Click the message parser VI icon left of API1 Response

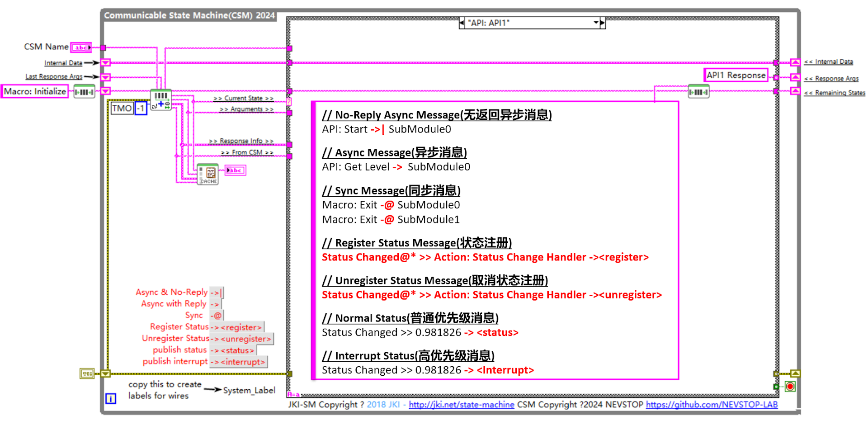698,91
